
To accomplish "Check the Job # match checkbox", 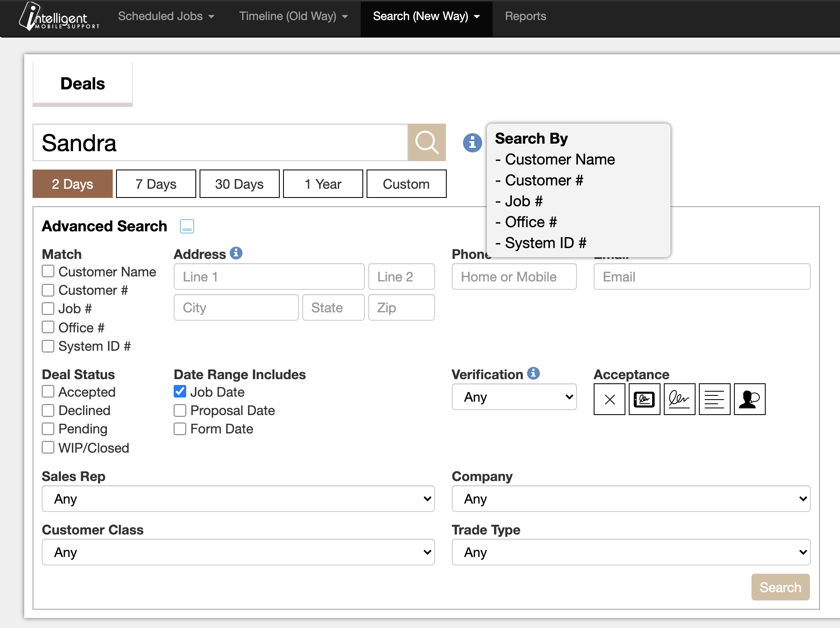I will pos(48,309).
